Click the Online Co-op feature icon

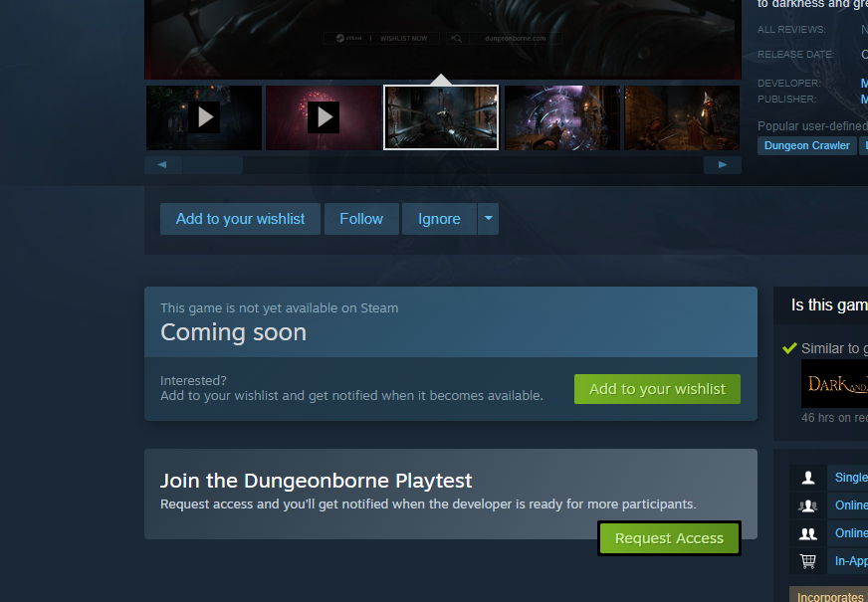coord(807,533)
